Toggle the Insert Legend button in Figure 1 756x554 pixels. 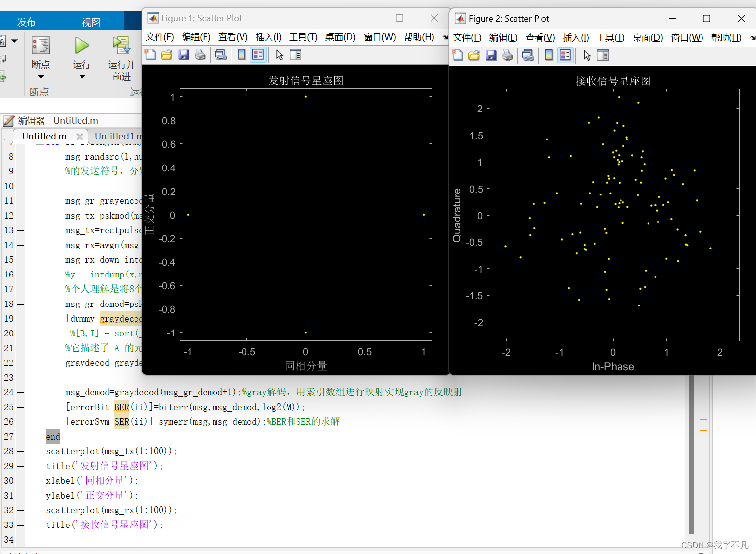[258, 55]
